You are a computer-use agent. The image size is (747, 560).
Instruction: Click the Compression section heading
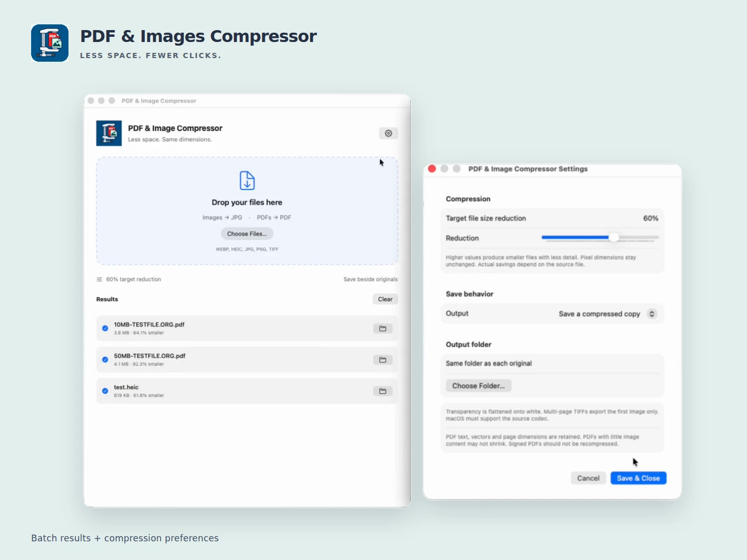[x=468, y=199]
